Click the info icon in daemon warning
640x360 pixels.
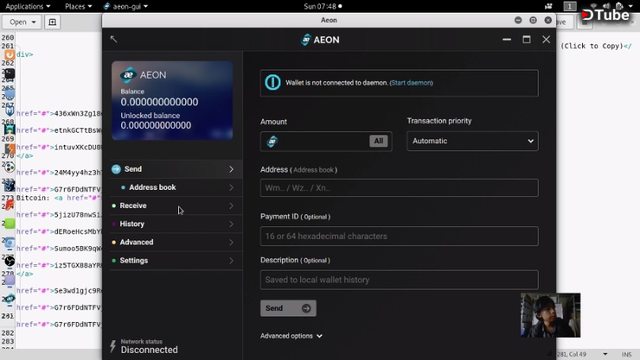pos(272,82)
